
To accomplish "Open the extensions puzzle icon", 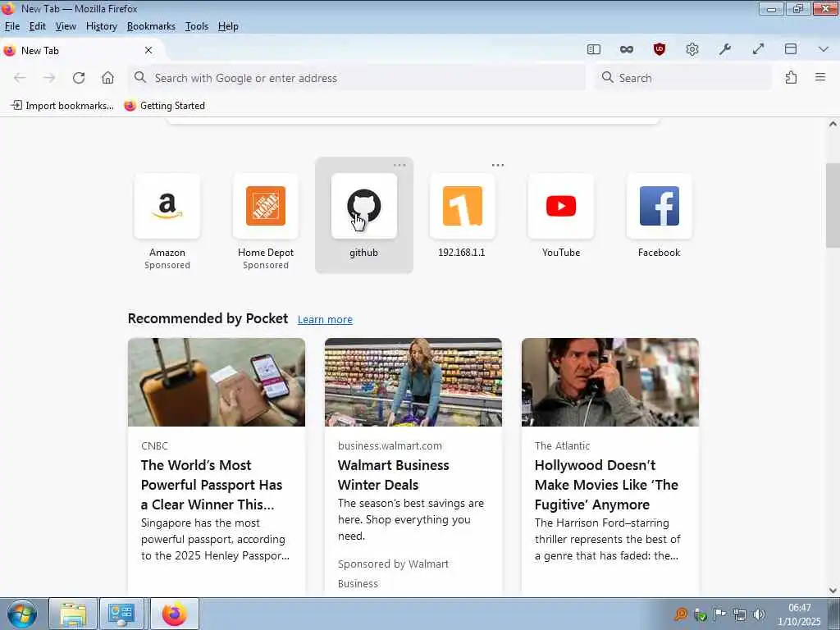I will coord(791,78).
